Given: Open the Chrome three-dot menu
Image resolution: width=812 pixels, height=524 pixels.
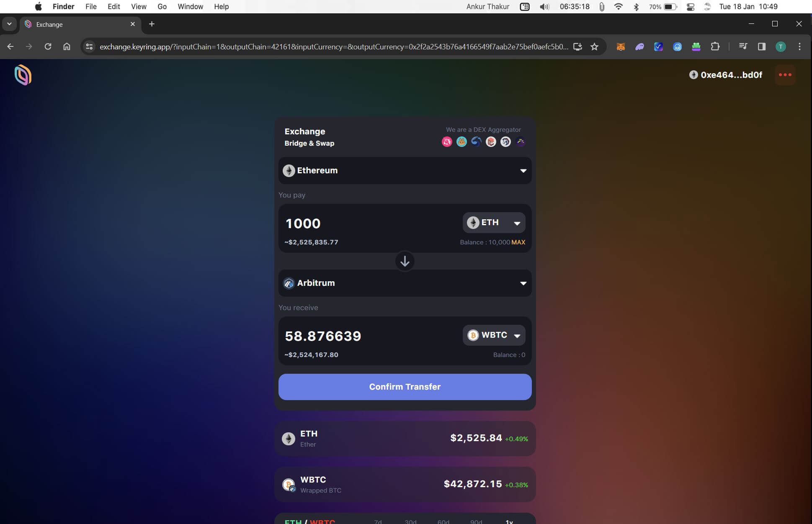Looking at the screenshot, I should point(799,46).
